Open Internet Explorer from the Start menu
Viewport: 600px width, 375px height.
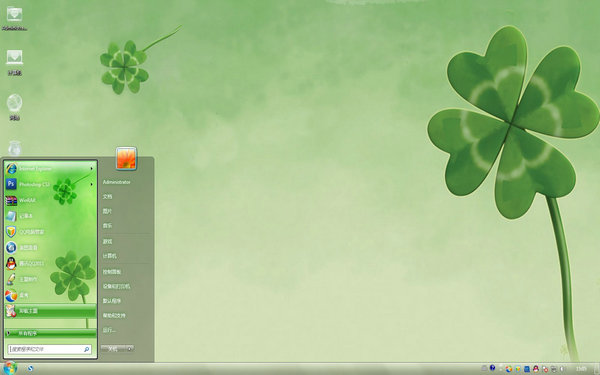tap(50, 168)
